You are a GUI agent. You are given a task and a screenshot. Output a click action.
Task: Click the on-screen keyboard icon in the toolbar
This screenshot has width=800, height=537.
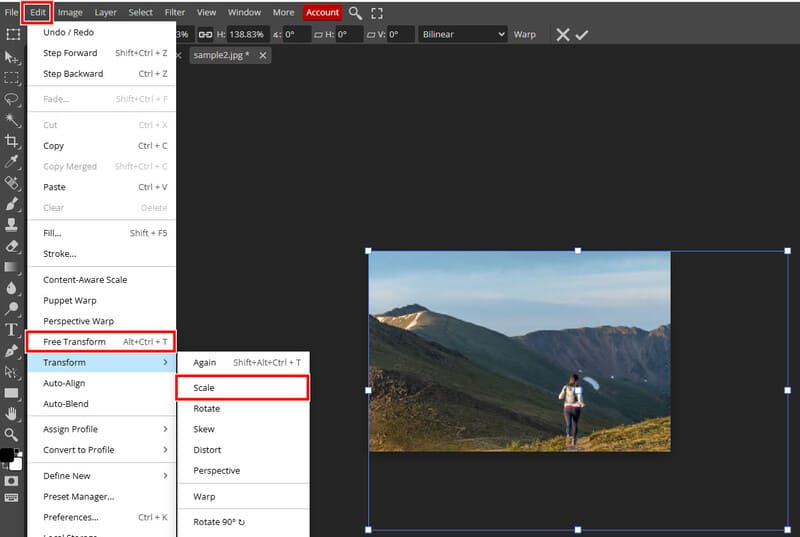tap(11, 498)
